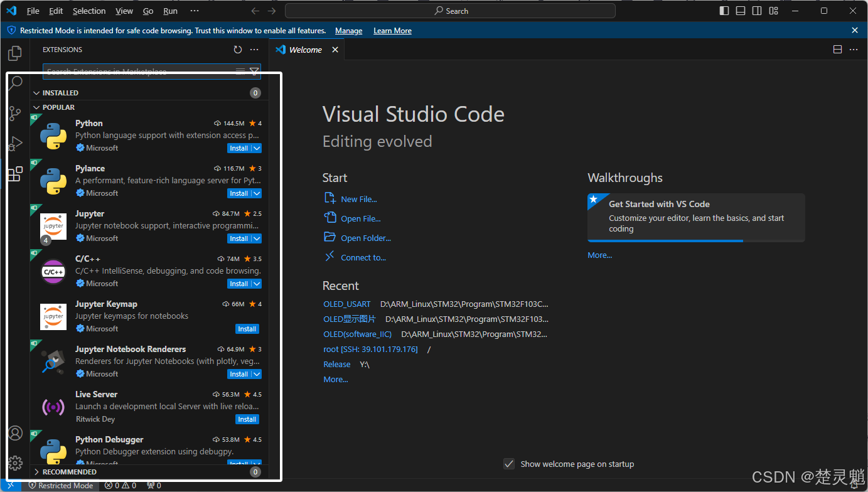Go back with navigation arrow
This screenshot has width=868, height=492.
coord(255,11)
